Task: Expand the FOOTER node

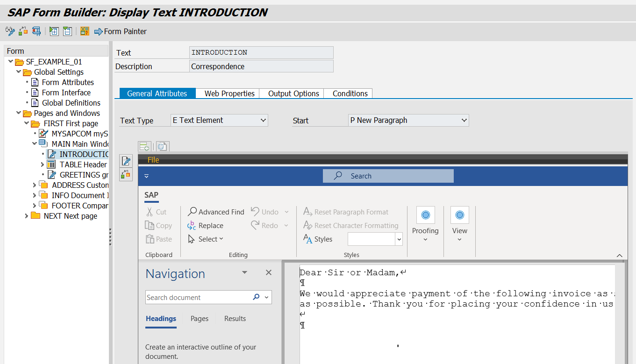Action: [x=35, y=206]
